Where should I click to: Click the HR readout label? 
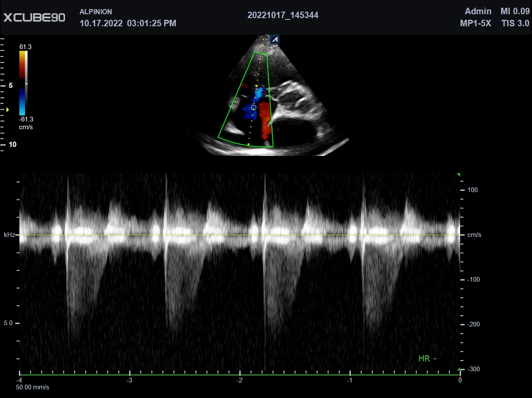pyautogui.click(x=427, y=358)
